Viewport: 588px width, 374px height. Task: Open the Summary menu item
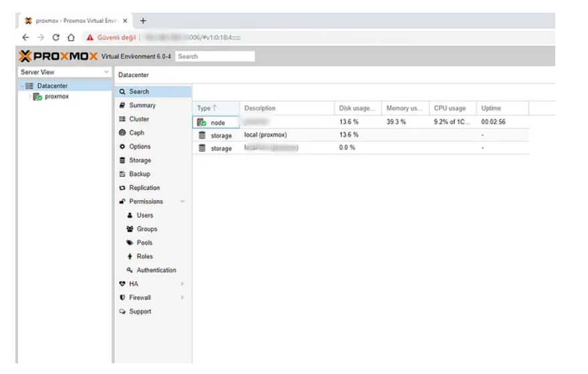(142, 106)
